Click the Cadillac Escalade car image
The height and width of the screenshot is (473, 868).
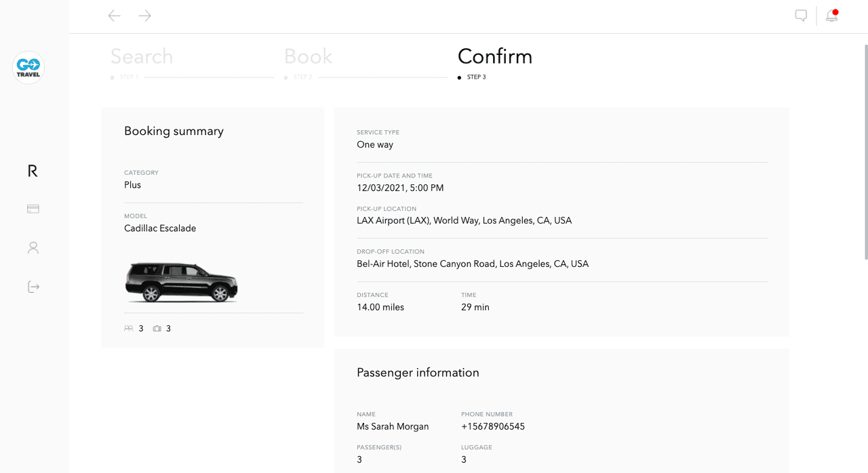[182, 281]
